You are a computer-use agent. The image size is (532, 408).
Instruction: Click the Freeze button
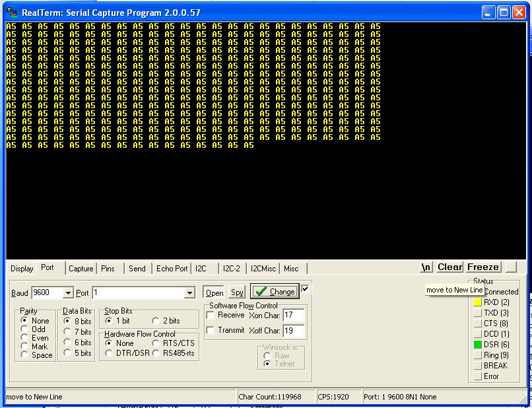point(483,267)
